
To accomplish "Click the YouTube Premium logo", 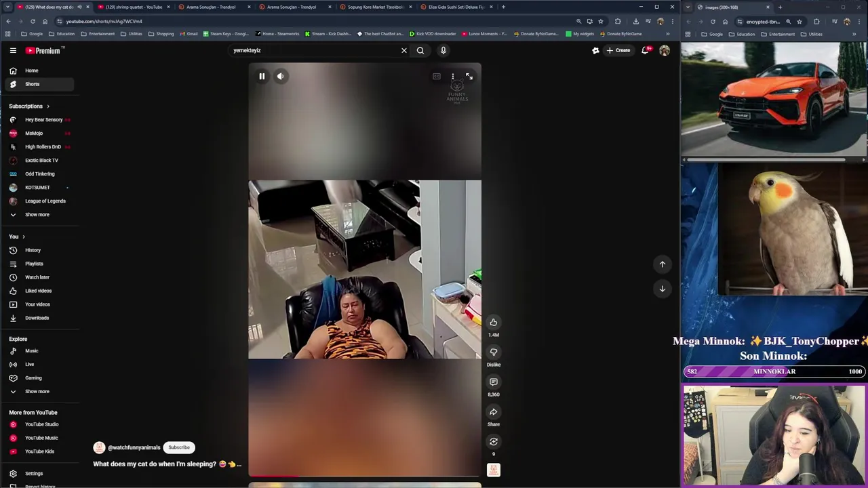I will (x=44, y=50).
